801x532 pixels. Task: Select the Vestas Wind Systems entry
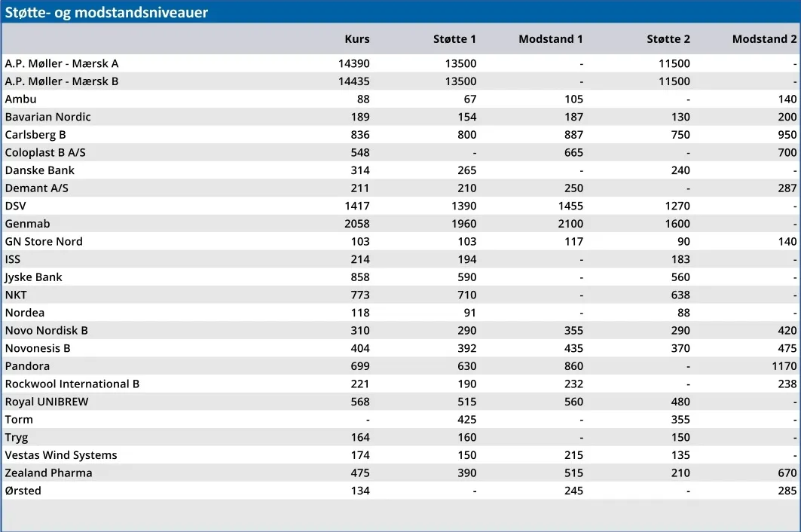pos(60,455)
